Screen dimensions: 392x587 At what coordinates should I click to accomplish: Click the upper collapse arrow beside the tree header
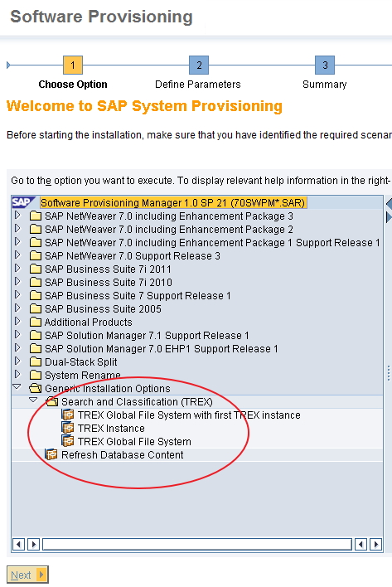(x=389, y=204)
